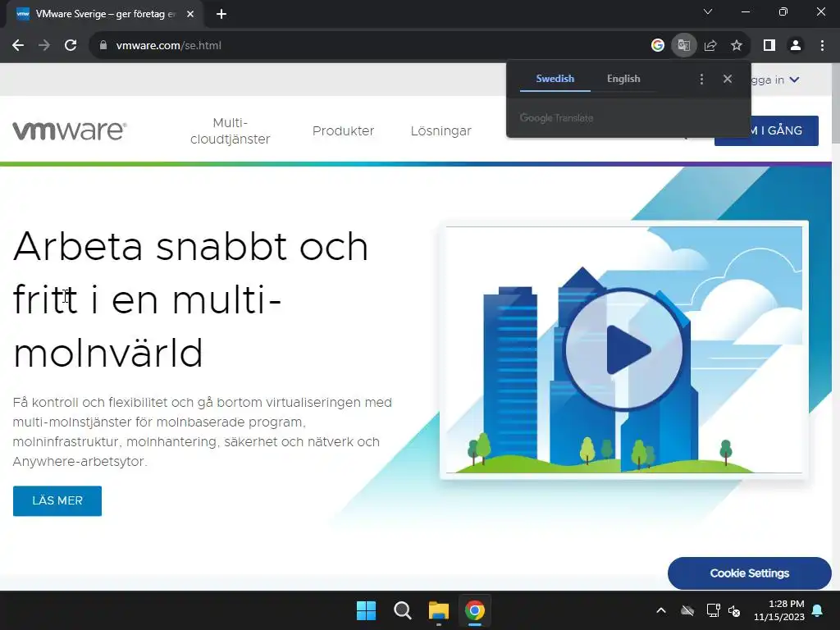Click the muted volume tray icon
The height and width of the screenshot is (630, 840).
pyautogui.click(x=734, y=610)
